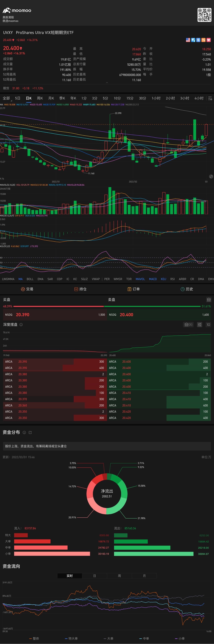The height and width of the screenshot is (644, 214).
Task: Tap the orange downtrend chart icon
Action: pyautogui.click(x=203, y=40)
